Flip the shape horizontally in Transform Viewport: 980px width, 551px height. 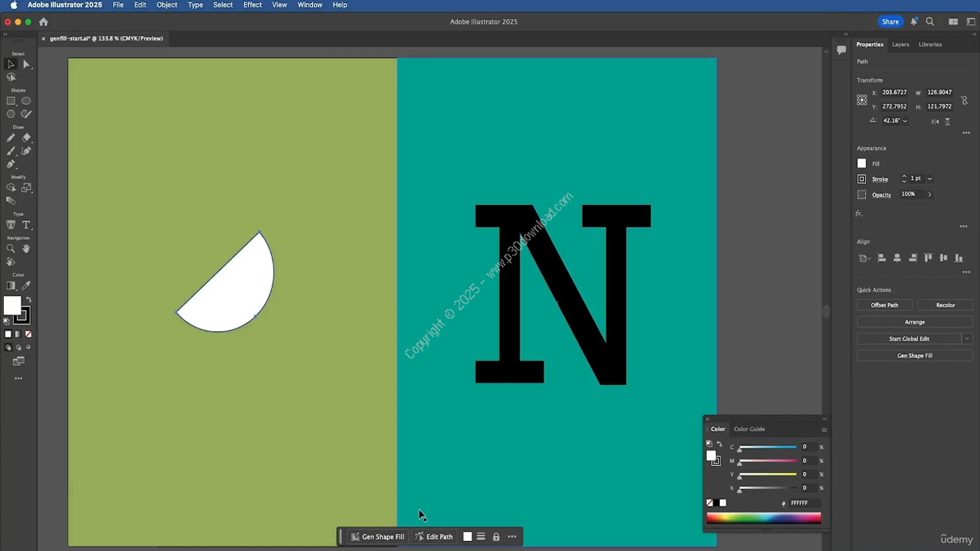click(935, 121)
